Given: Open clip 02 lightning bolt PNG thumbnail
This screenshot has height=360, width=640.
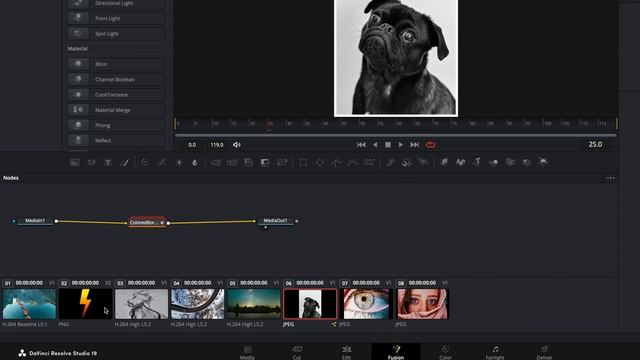Looking at the screenshot, I should 85,304.
